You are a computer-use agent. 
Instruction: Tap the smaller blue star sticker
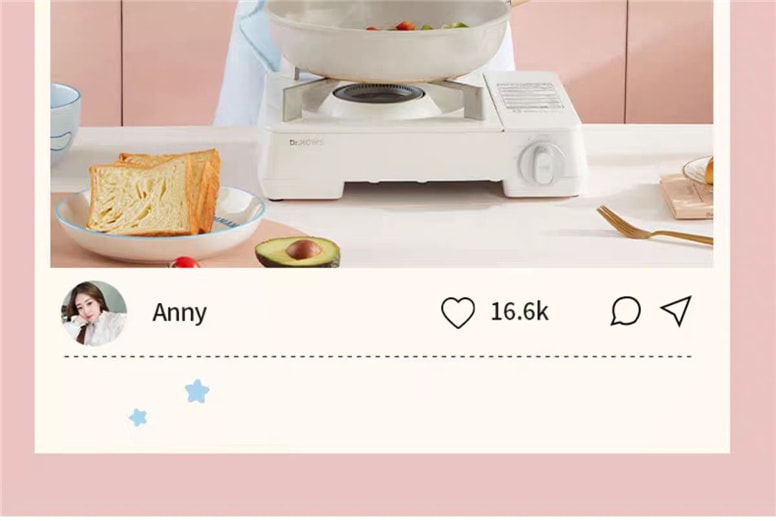pos(138,417)
